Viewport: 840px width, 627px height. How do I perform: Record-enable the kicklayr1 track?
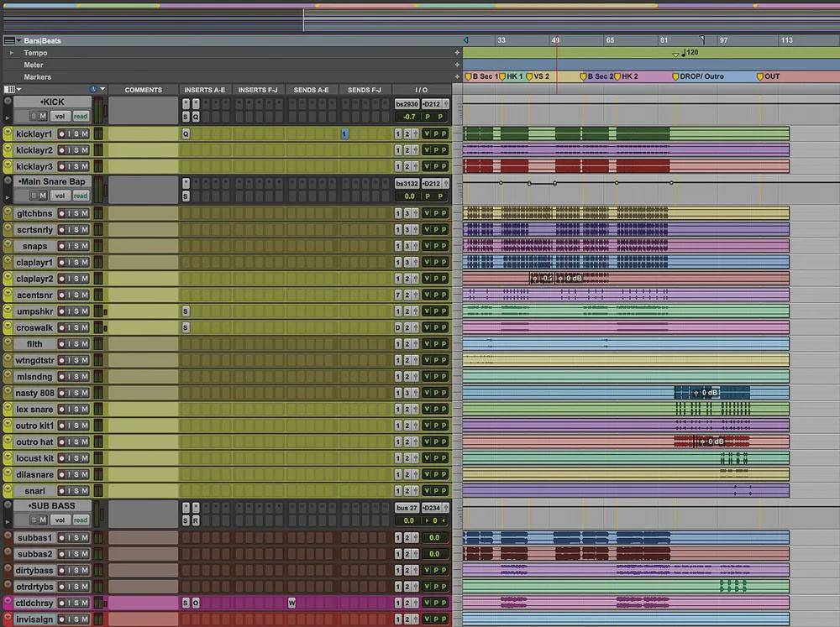pyautogui.click(x=62, y=134)
